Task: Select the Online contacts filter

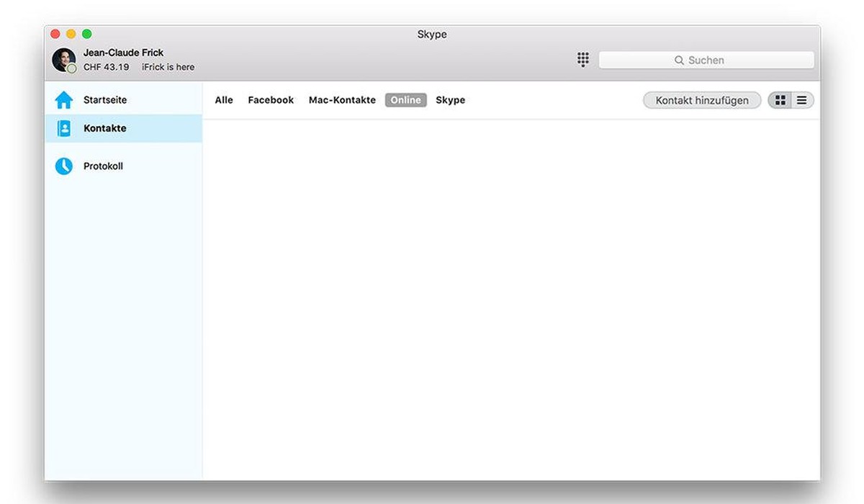Action: 406,100
